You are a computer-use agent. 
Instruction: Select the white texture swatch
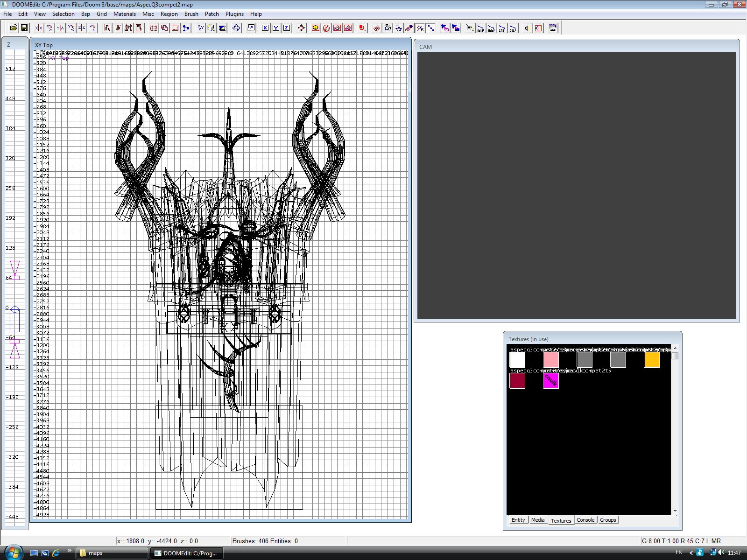tap(517, 360)
